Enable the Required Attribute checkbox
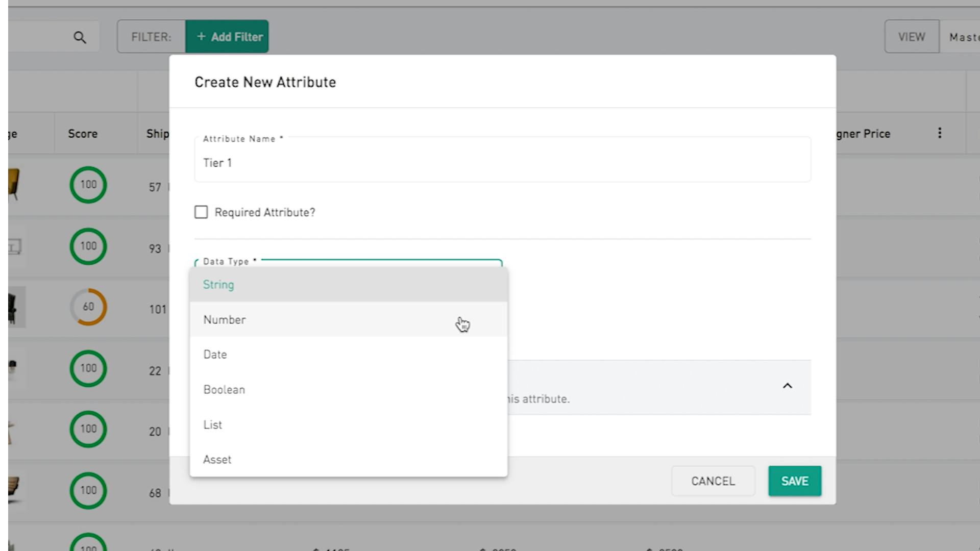 coord(201,212)
